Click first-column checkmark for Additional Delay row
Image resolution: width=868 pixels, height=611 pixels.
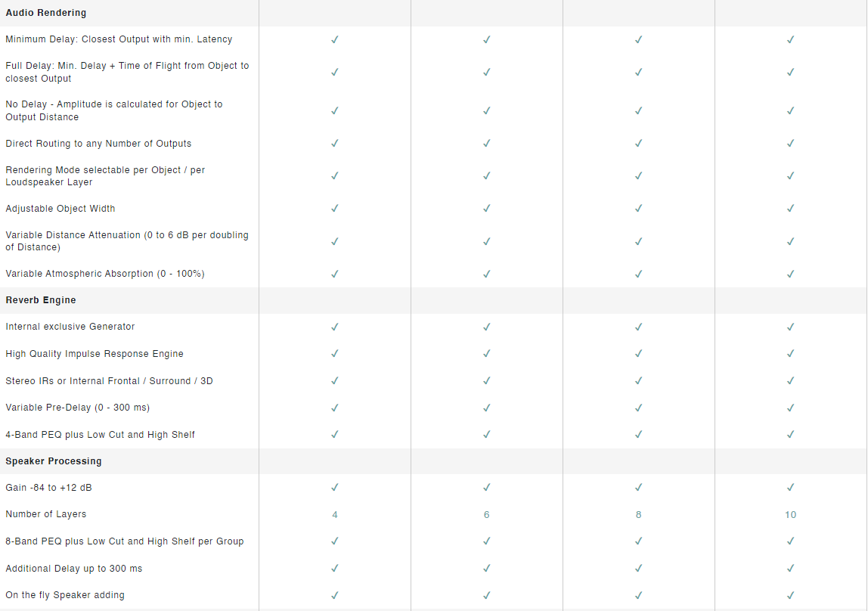pos(335,569)
